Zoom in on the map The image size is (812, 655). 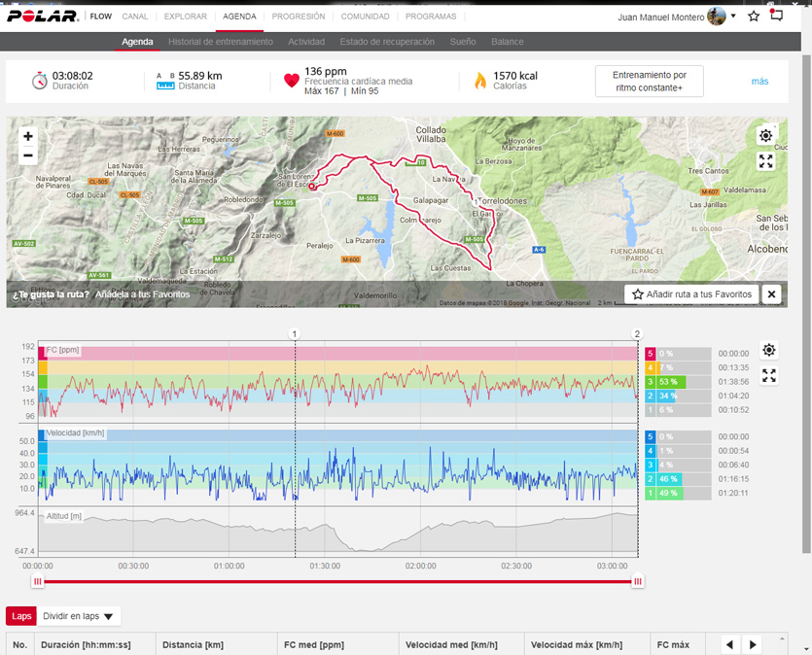[x=28, y=136]
